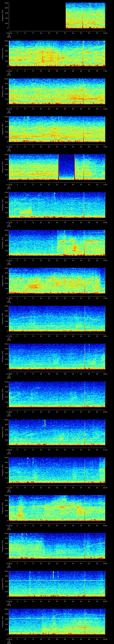Image resolution: width=114 pixels, height=644 pixels.
Task: Click the spectrogram panel starting at 9:25:00
Action: point(57,622)
